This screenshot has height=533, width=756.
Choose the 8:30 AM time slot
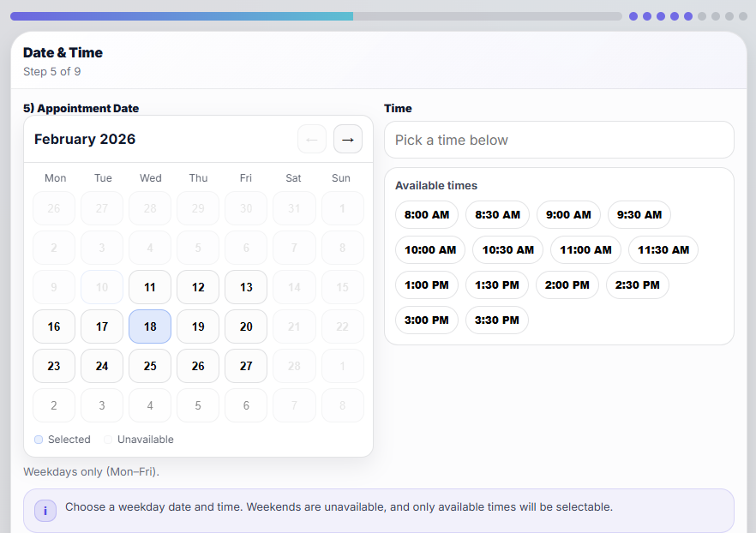(x=497, y=215)
